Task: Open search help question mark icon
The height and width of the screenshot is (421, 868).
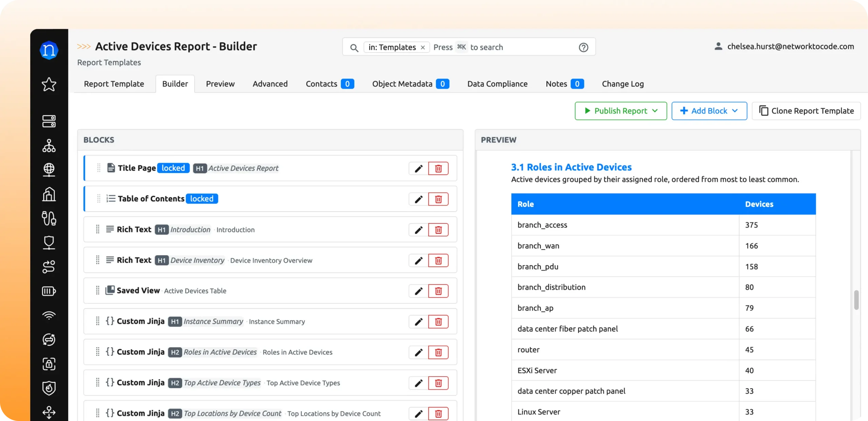Action: pyautogui.click(x=583, y=47)
